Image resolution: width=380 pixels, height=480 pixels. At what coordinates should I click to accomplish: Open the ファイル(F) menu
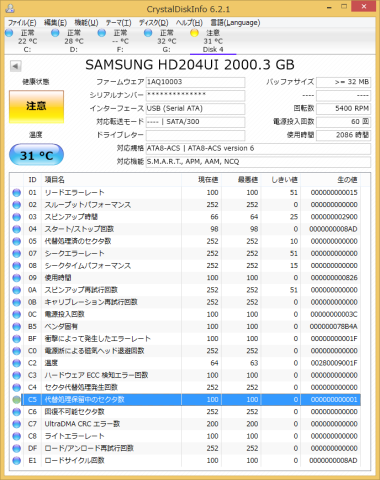point(22,23)
